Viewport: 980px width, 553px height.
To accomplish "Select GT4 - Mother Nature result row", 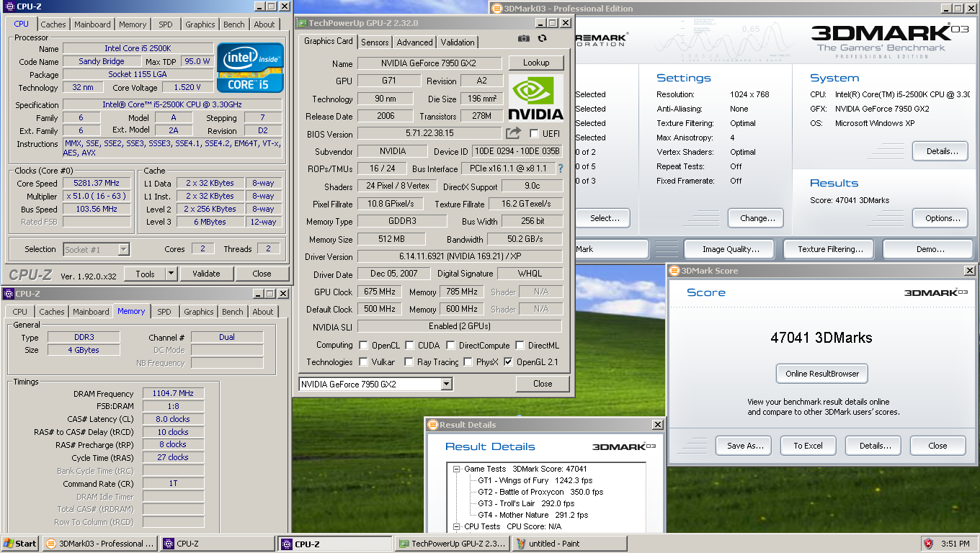I will (x=533, y=515).
